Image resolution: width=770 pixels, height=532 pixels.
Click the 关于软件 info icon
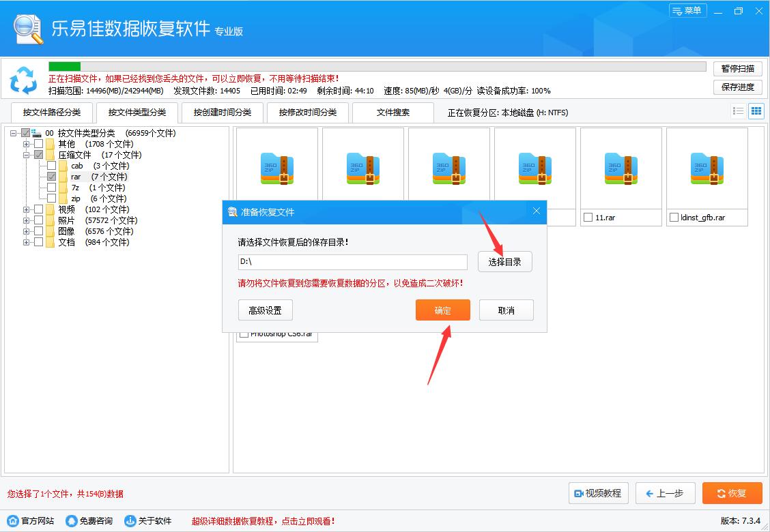[x=130, y=520]
